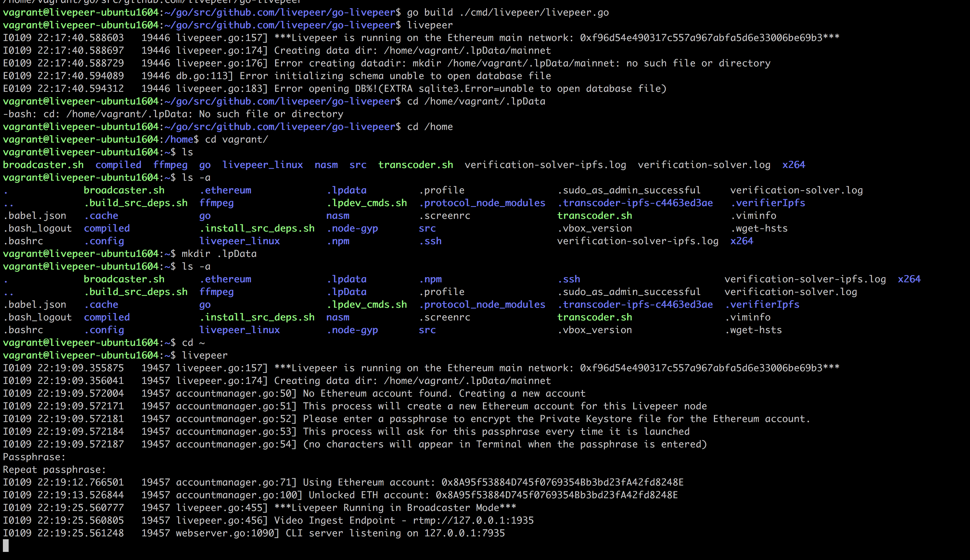Click "***Livepeer Running in Broadcaster Mode***" message

click(x=396, y=508)
